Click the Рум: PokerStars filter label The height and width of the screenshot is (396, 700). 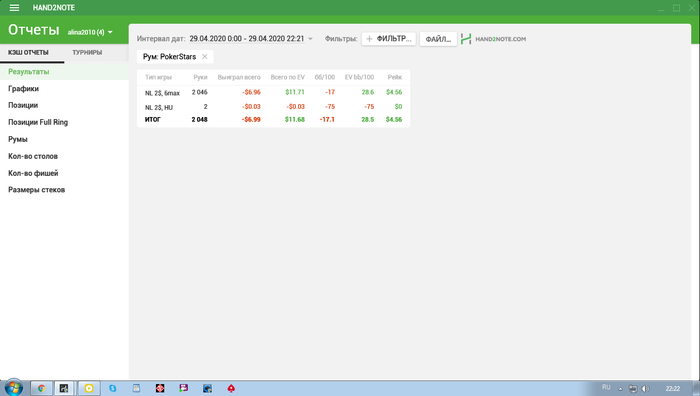coord(169,57)
